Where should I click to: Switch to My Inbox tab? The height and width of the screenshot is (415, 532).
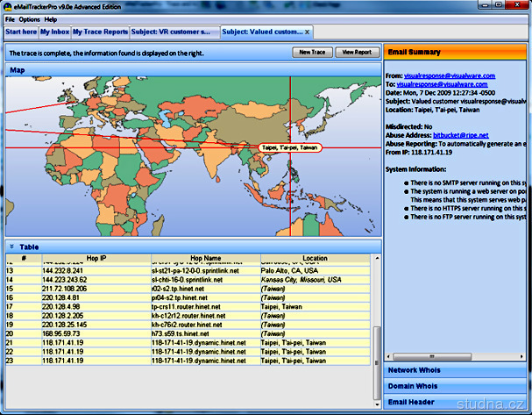(53, 32)
